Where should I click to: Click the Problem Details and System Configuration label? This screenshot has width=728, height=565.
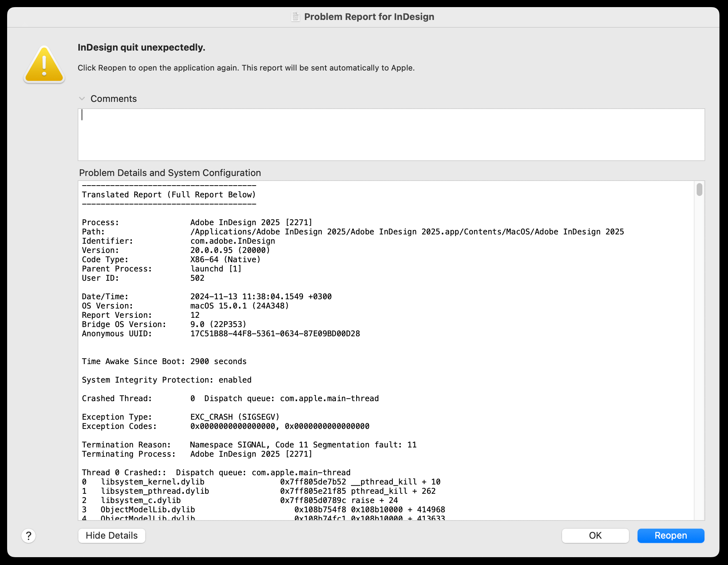click(170, 173)
